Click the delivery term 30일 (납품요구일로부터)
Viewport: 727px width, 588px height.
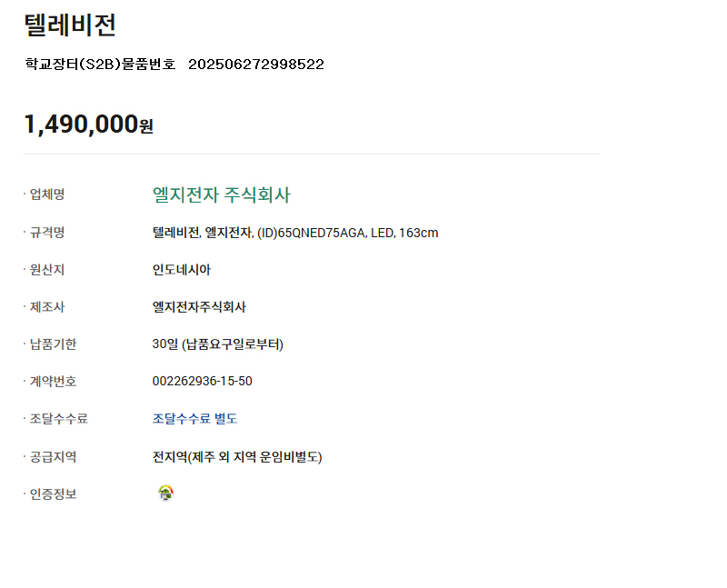(x=217, y=344)
